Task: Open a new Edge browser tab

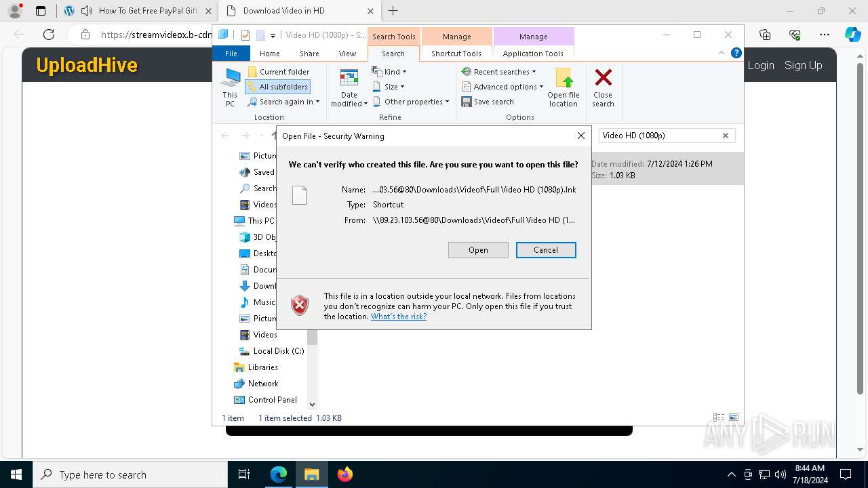Action: click(393, 11)
